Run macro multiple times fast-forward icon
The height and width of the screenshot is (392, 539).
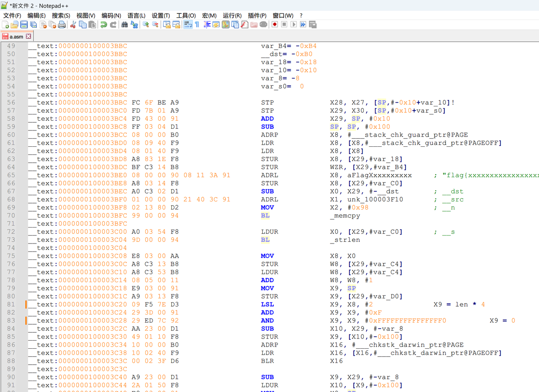tap(303, 25)
